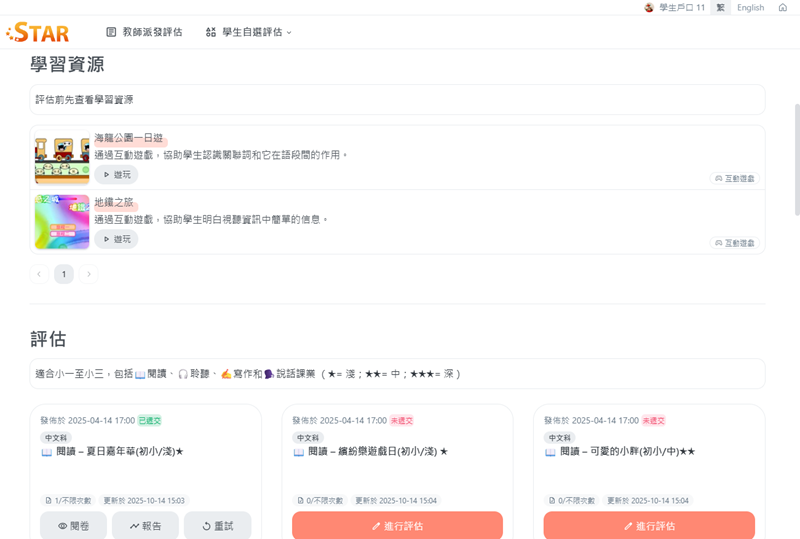Image resolution: width=800 pixels, height=539 pixels.
Task: Click the home icon in top bar
Action: [782, 8]
